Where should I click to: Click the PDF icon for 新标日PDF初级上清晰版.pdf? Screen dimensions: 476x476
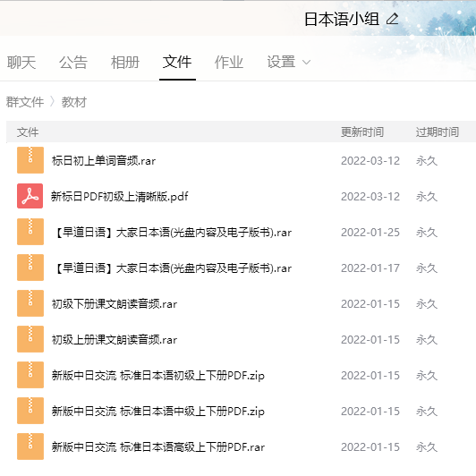(30, 196)
